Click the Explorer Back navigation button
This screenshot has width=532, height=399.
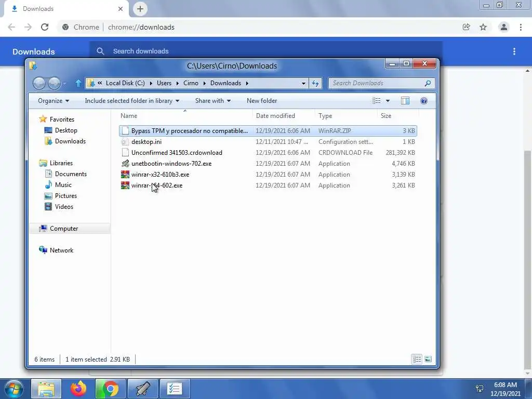(x=39, y=83)
